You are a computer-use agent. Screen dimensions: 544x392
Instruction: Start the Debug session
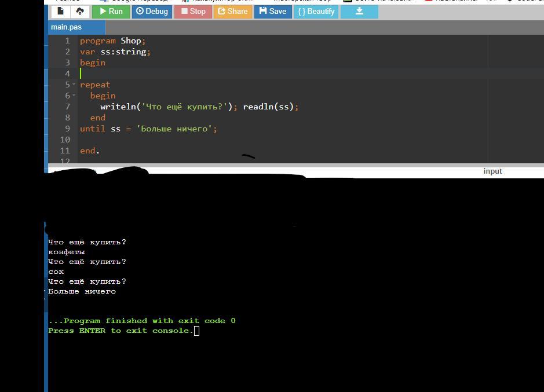click(152, 11)
